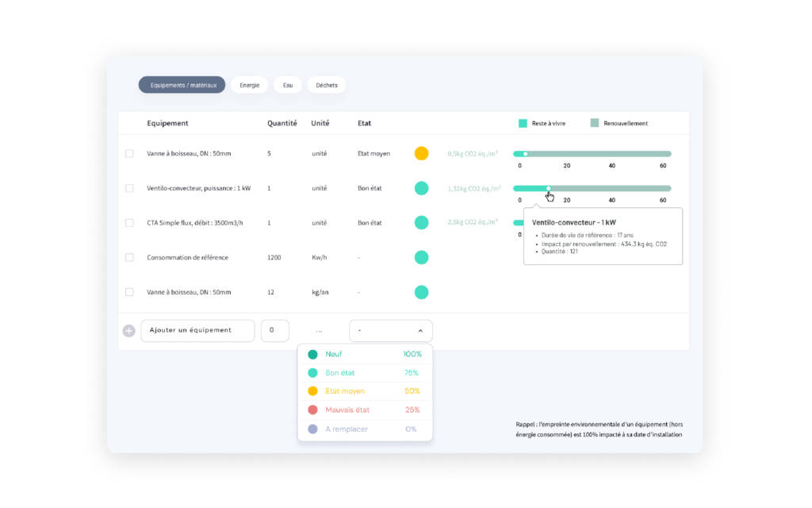
Task: Tick the checkbox for the 12 kg/an row
Action: (129, 292)
